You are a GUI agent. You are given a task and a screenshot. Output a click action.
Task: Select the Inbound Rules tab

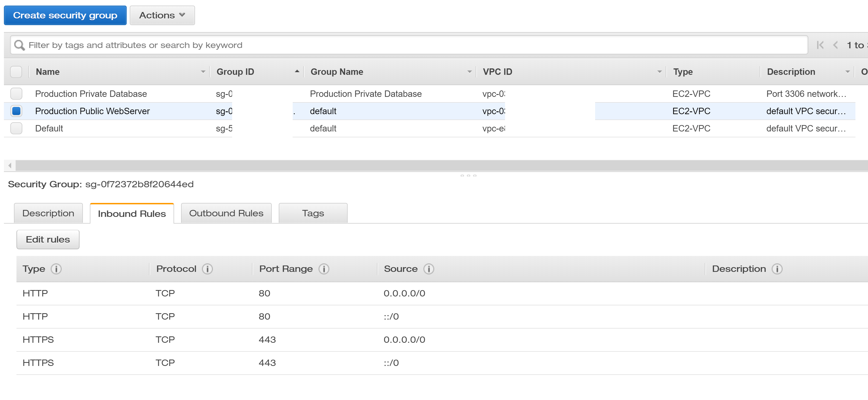pos(132,214)
